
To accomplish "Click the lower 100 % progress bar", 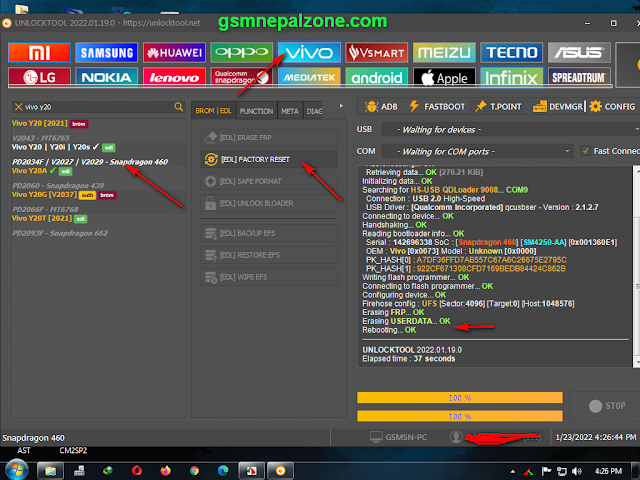I will [460, 416].
